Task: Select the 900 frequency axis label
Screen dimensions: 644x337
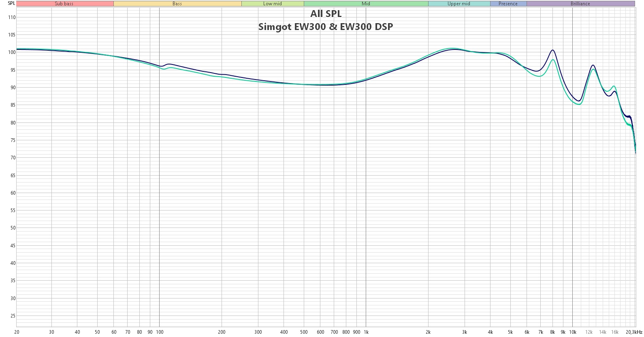Action: pos(357,332)
